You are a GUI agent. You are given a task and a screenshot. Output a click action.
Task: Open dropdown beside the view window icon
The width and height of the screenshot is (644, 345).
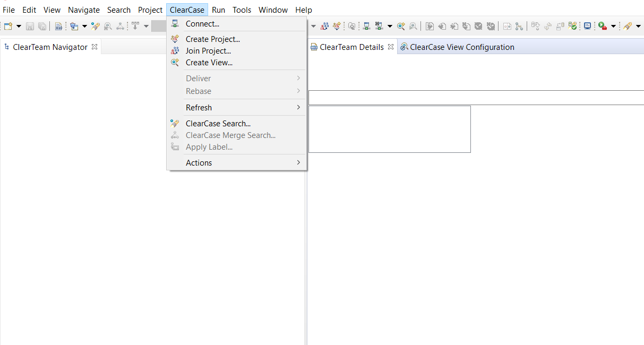pyautogui.click(x=84, y=26)
